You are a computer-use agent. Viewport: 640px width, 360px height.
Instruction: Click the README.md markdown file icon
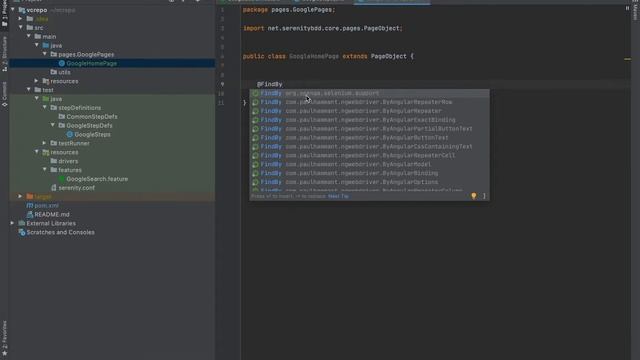(x=29, y=214)
